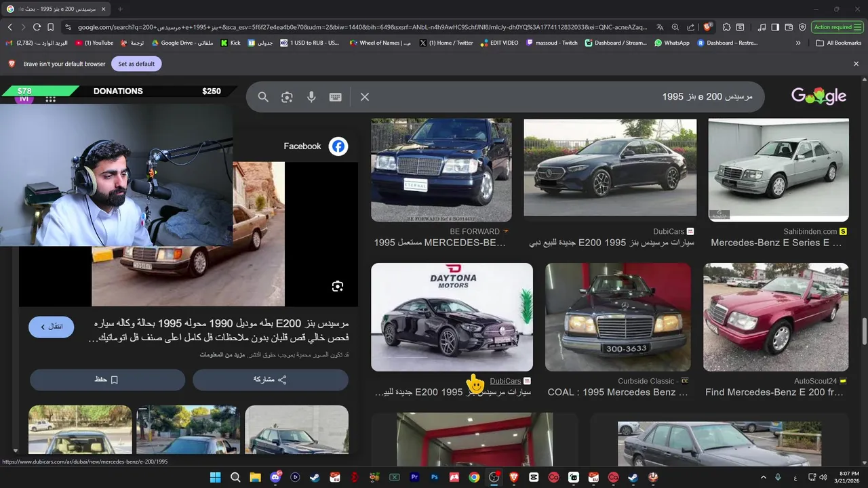Reload the current page
The image size is (868, 488).
coord(37,27)
